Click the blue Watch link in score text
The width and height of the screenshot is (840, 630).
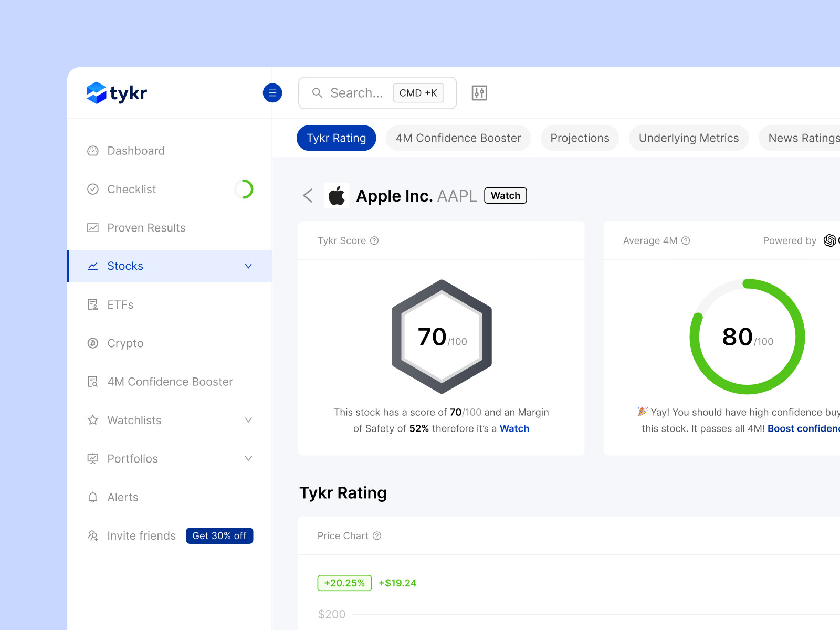click(514, 428)
